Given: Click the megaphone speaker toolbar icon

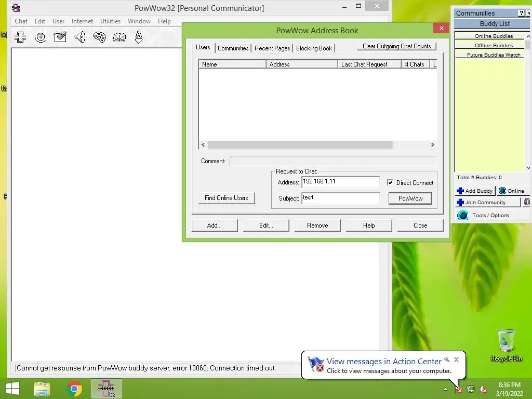Looking at the screenshot, I should 80,37.
